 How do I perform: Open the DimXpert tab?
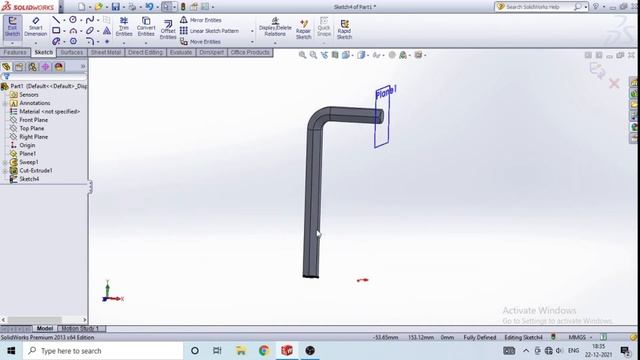tap(211, 52)
